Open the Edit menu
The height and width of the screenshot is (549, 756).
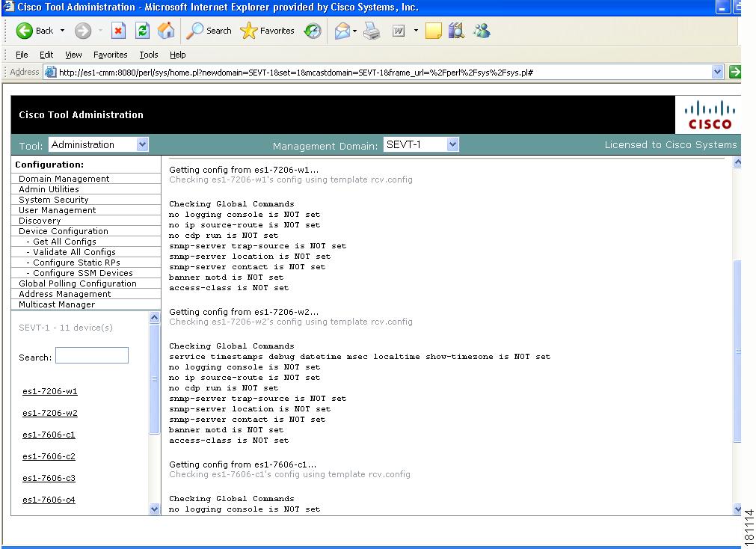46,55
